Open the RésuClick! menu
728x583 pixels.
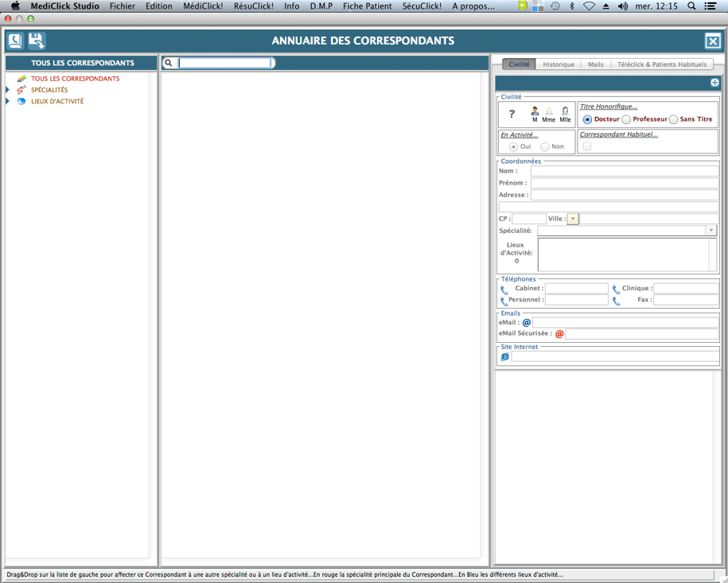point(253,6)
